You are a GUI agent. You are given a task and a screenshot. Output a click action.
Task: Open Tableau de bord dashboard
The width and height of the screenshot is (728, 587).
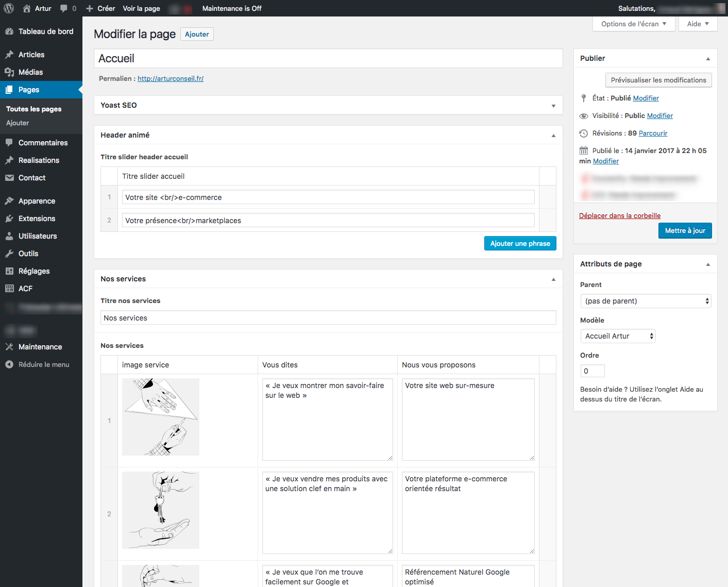[x=45, y=31]
